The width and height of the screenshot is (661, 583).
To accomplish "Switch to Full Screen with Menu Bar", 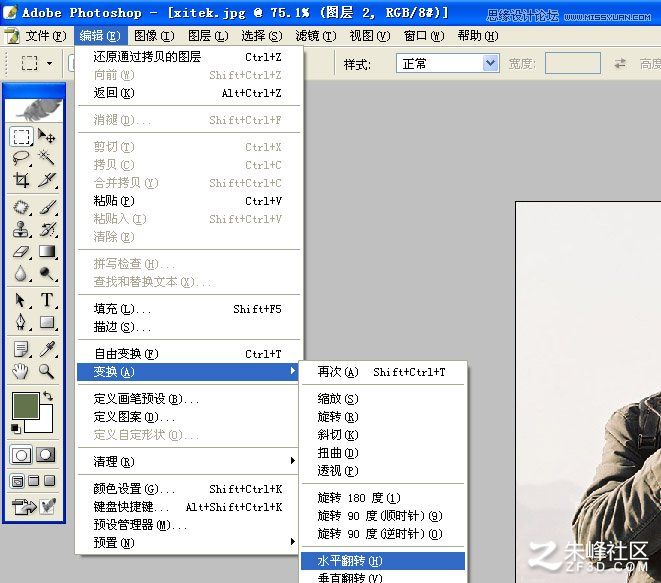I will coord(34,481).
